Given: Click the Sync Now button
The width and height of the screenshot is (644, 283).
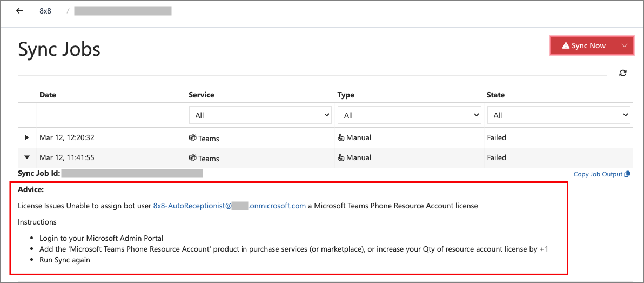Looking at the screenshot, I should [x=583, y=45].
